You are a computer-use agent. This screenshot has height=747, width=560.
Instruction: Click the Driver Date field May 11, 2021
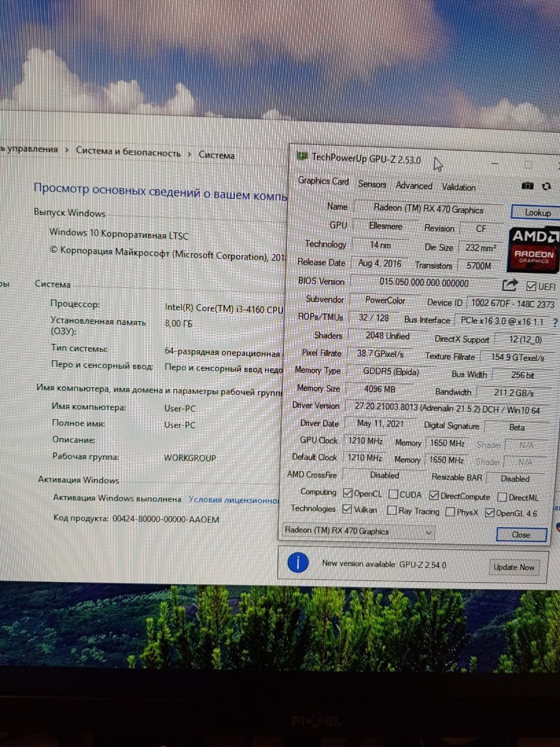click(x=380, y=423)
